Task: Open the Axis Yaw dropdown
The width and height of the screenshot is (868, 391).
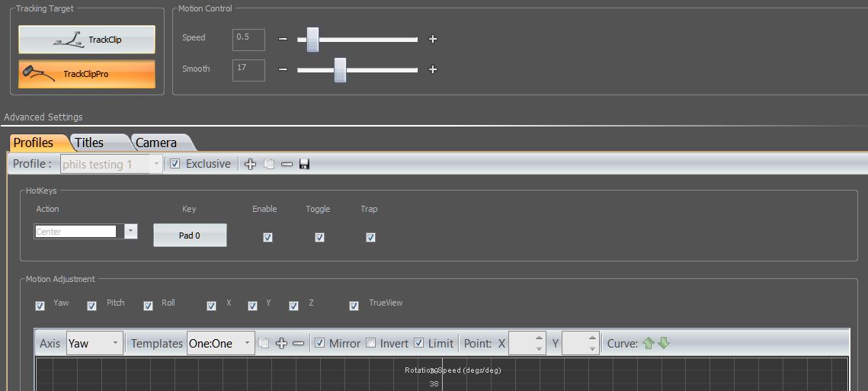Action: coord(94,344)
